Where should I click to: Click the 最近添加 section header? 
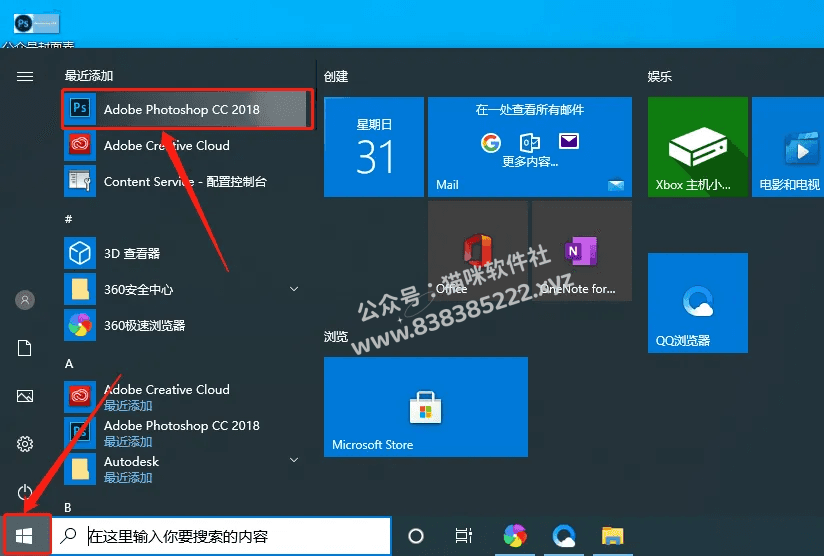(x=89, y=76)
